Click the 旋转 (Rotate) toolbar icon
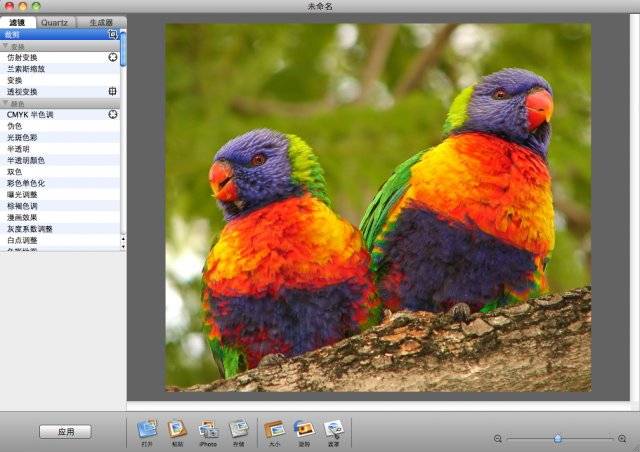This screenshot has height=452, width=640. point(304,429)
